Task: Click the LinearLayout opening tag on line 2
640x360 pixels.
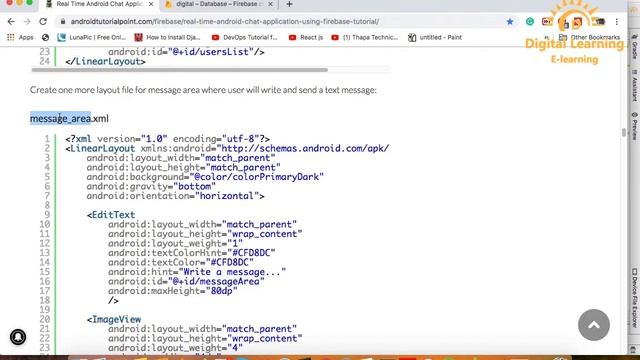Action: coord(227,149)
